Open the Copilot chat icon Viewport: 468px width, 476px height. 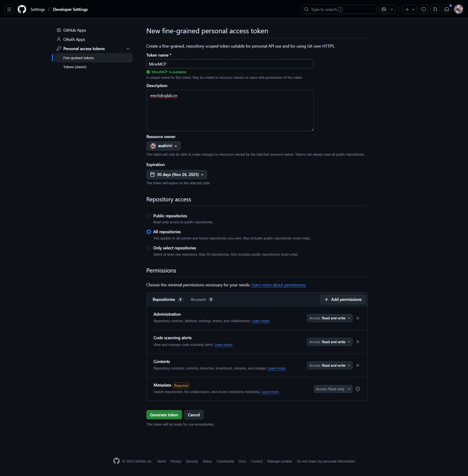tap(384, 9)
